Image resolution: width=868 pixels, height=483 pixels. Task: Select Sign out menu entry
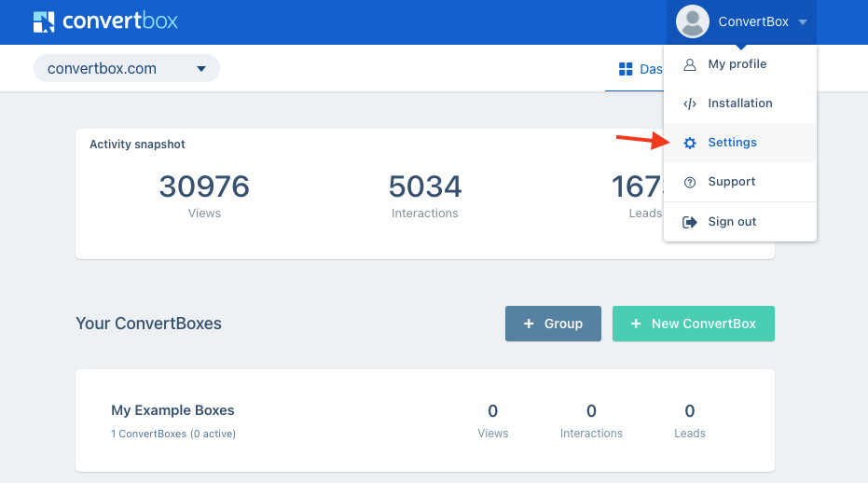coord(740,222)
